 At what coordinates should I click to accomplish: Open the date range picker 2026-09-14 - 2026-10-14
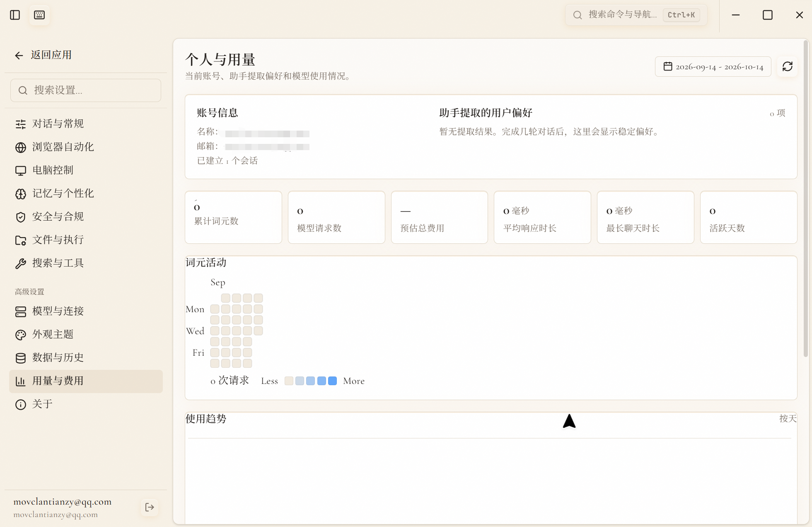click(713, 66)
